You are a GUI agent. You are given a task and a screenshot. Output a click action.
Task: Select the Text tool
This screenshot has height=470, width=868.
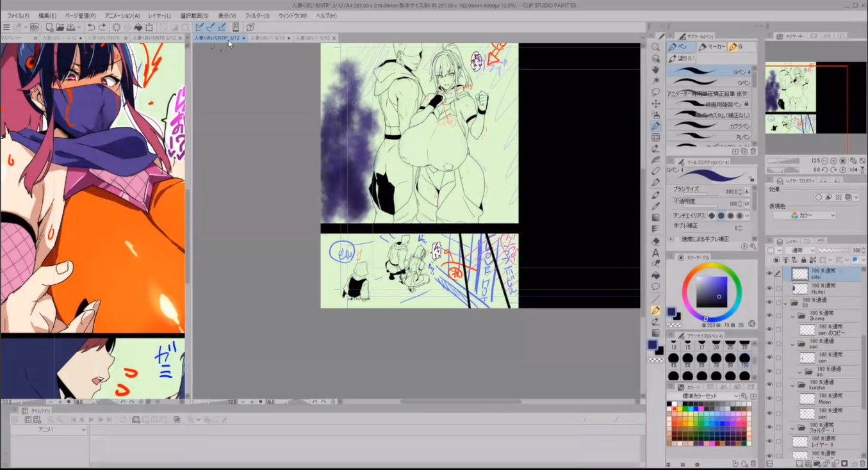(x=655, y=253)
